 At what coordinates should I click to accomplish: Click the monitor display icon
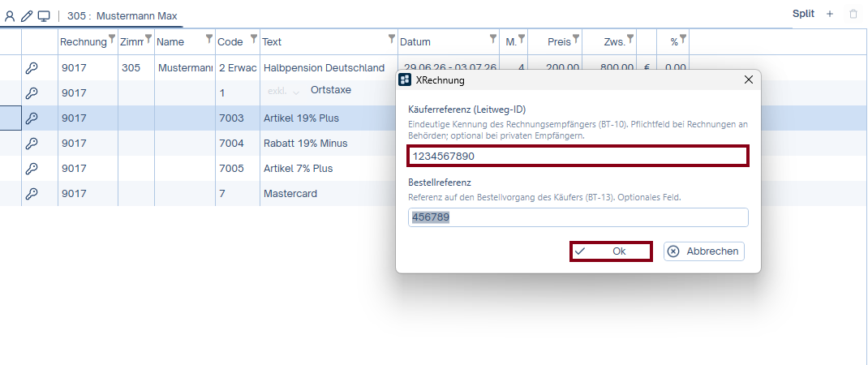point(44,16)
